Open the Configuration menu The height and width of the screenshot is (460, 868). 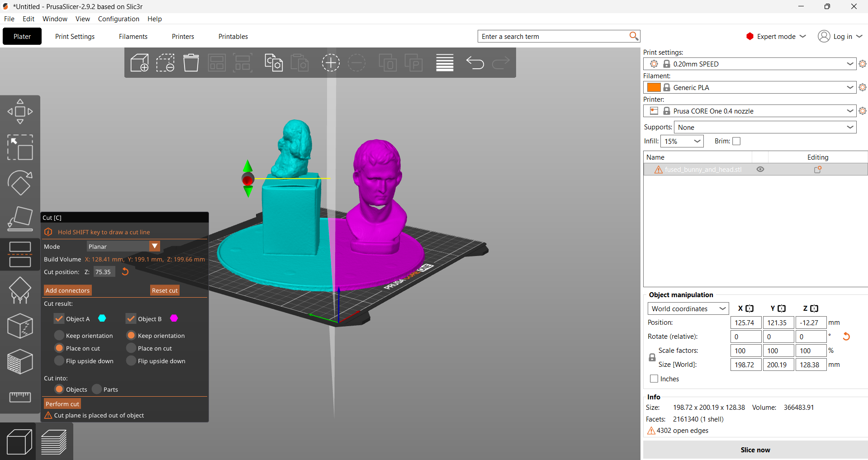119,19
